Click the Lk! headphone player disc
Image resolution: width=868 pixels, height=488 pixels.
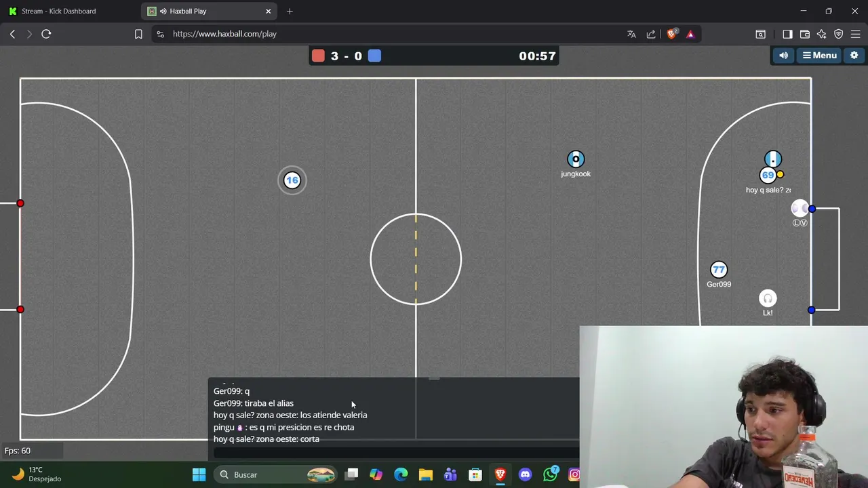click(768, 298)
